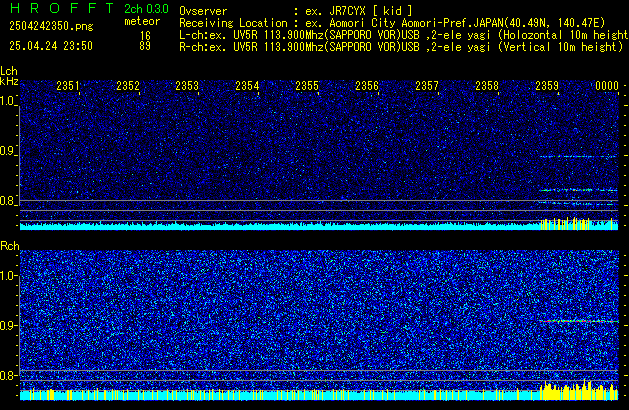Click time marker 2358
The height and width of the screenshot is (410, 629).
tap(487, 86)
